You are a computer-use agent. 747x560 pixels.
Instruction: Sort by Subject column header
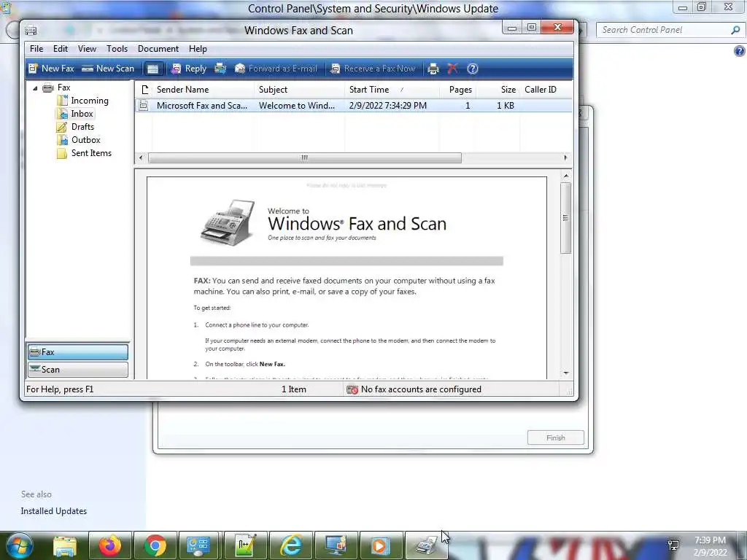pyautogui.click(x=300, y=90)
